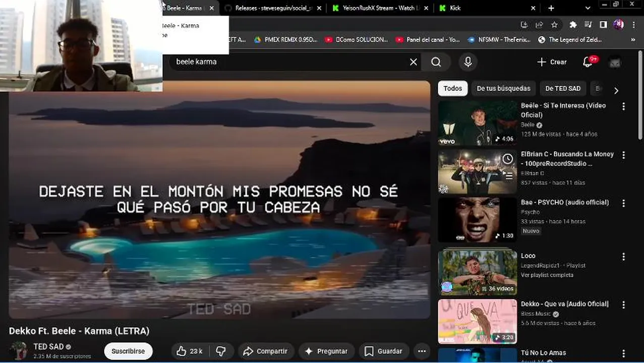Open ElBrian C Buscando La Money thumbnail
644x363 pixels.
477,171
